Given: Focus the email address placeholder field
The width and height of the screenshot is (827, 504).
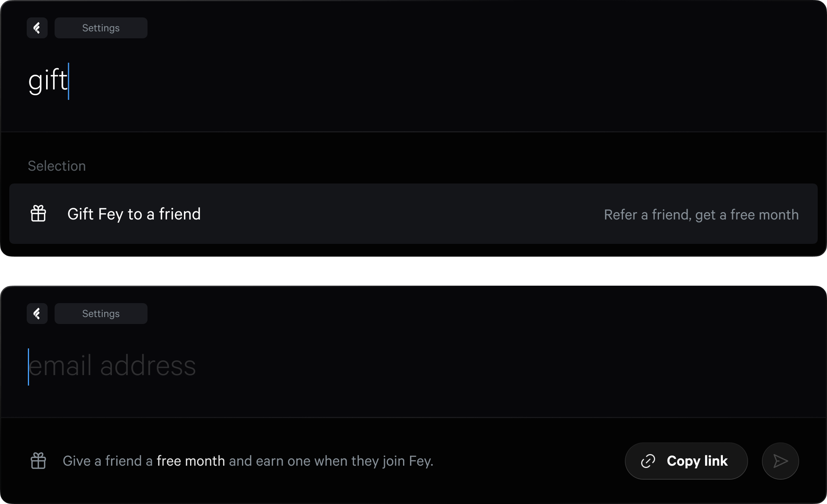Looking at the screenshot, I should [112, 366].
